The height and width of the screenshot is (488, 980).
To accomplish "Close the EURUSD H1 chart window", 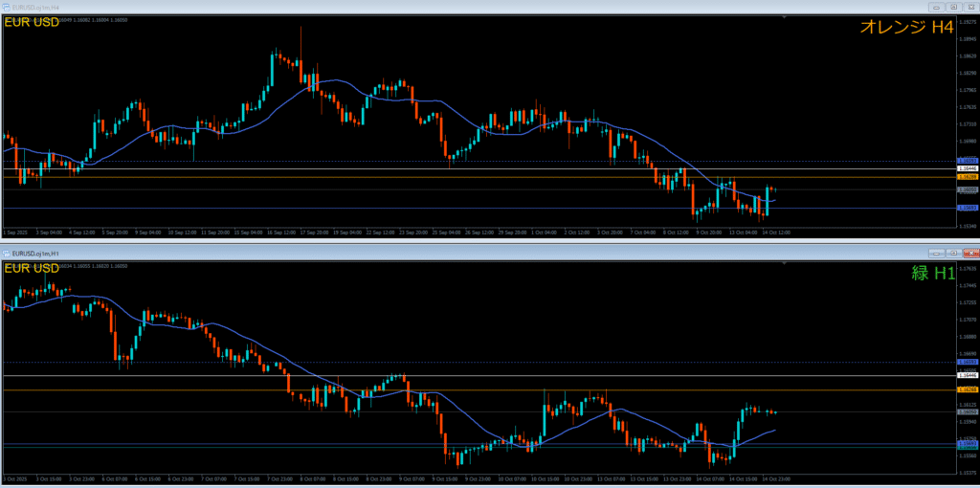I will (969, 253).
